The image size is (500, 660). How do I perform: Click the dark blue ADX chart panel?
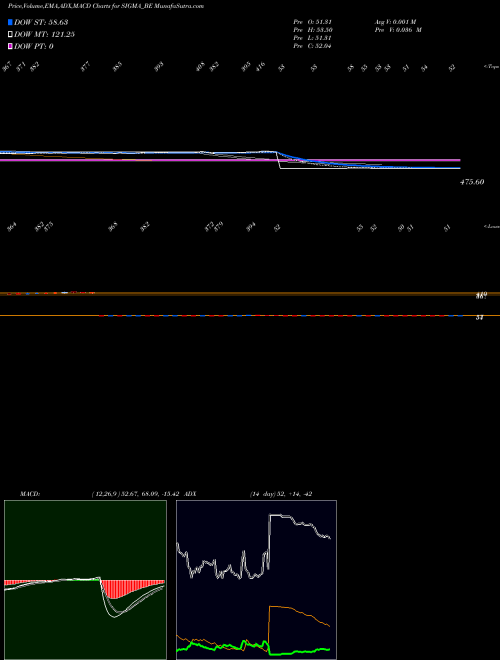(x=256, y=580)
